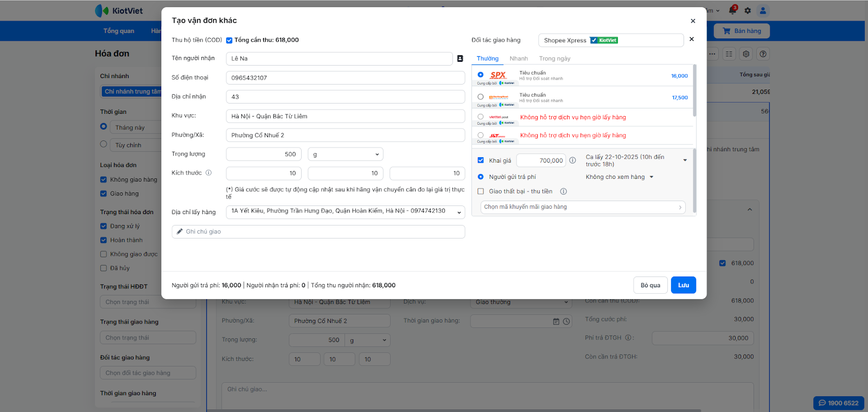Uncheck the Khai giá checkbox
The height and width of the screenshot is (412, 868).
(481, 160)
